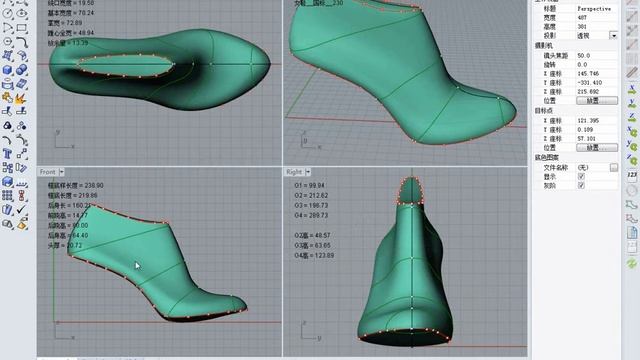640x360 pixels.
Task: Click the Join puzzle-piece tool
Action: click(7, 98)
